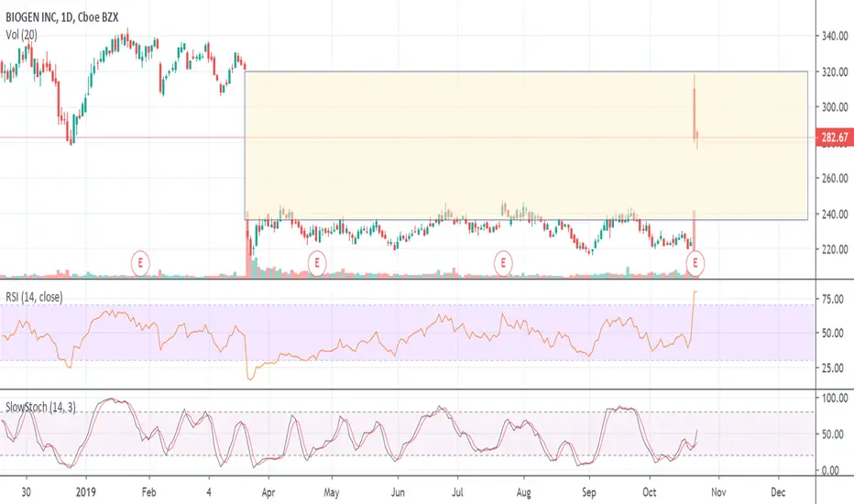Click the May date axis label
This screenshot has width=854, height=504.
[331, 493]
